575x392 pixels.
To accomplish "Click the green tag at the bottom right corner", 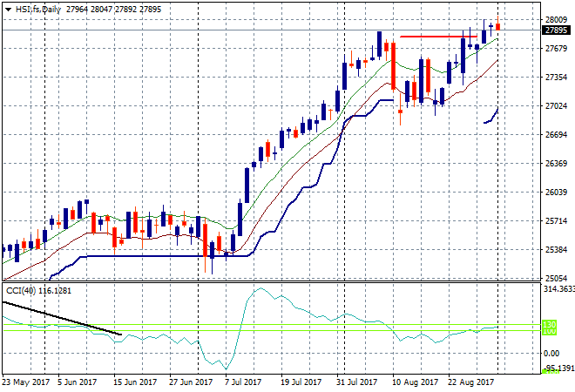I will pos(551,370).
